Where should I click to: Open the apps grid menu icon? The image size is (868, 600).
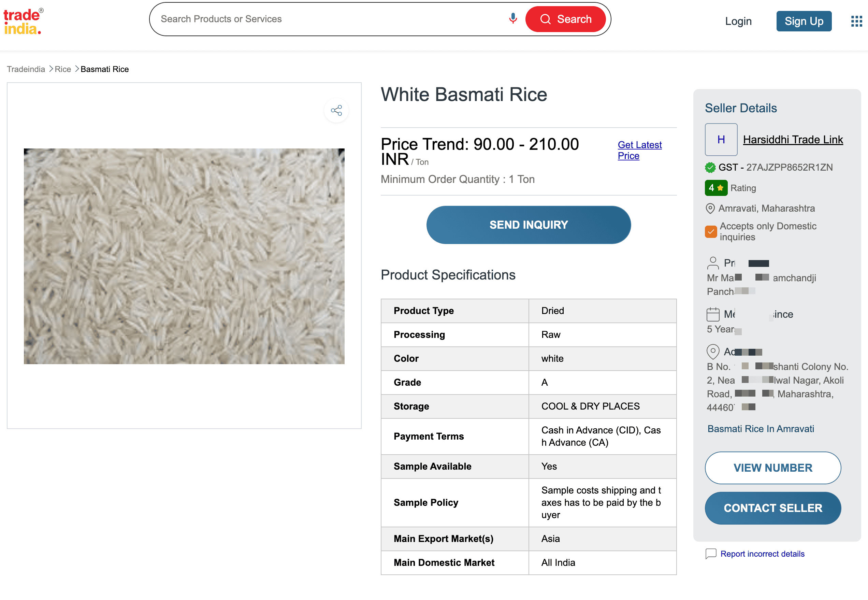[x=856, y=21]
